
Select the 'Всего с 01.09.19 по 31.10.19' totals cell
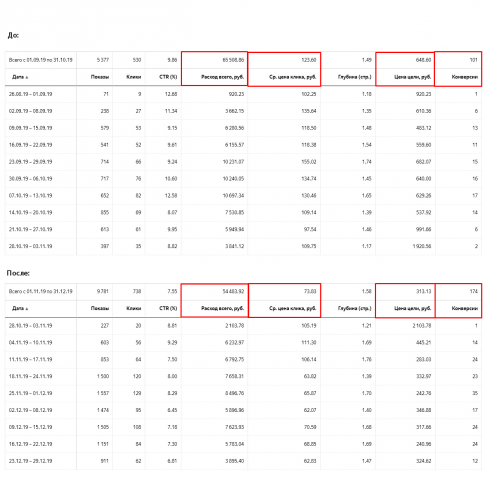point(41,60)
